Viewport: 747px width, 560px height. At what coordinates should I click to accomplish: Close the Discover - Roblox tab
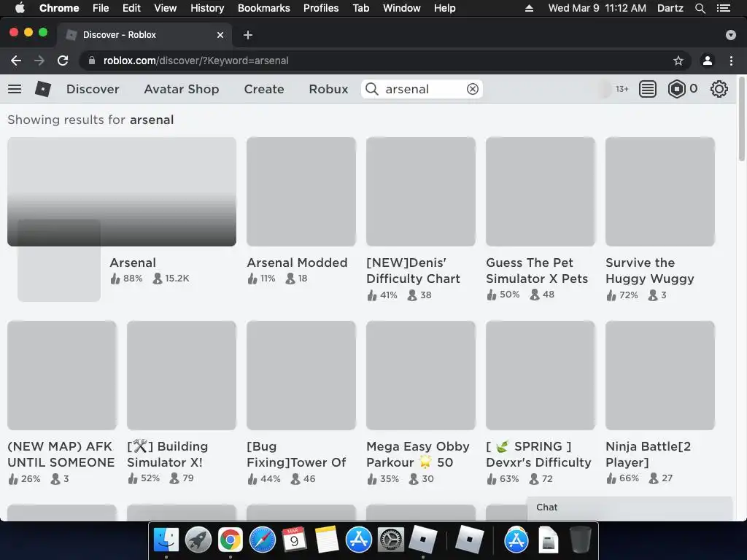220,35
